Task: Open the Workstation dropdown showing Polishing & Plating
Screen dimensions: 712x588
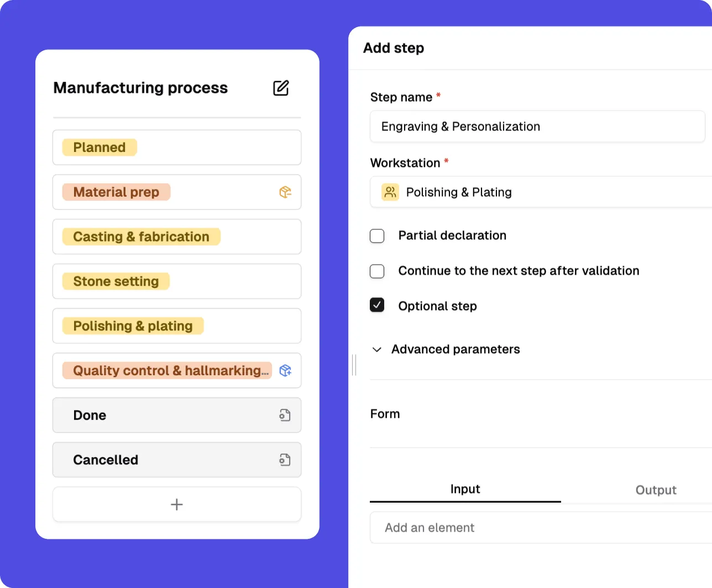Action: pyautogui.click(x=541, y=192)
